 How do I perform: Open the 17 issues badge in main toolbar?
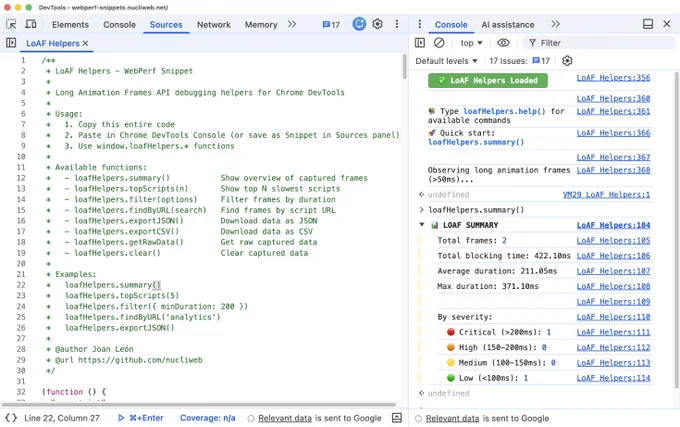(331, 25)
